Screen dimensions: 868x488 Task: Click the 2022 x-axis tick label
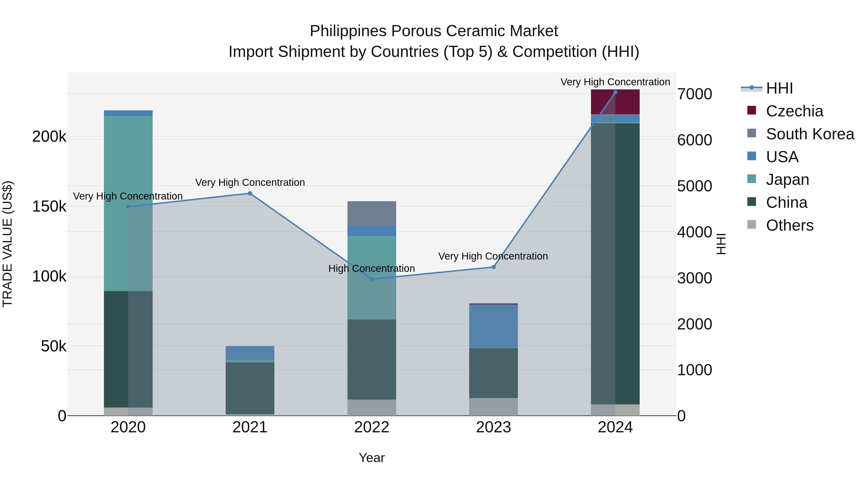372,427
